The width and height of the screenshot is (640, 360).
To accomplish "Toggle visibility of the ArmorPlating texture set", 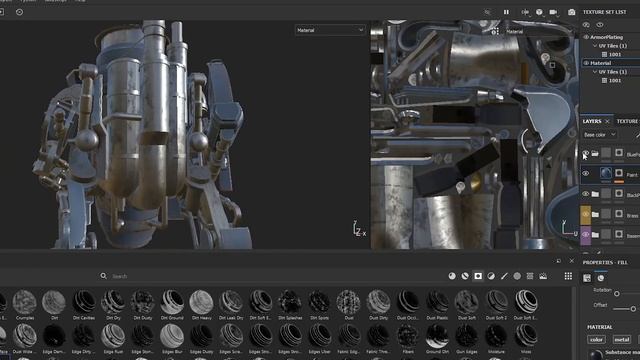I will [586, 37].
